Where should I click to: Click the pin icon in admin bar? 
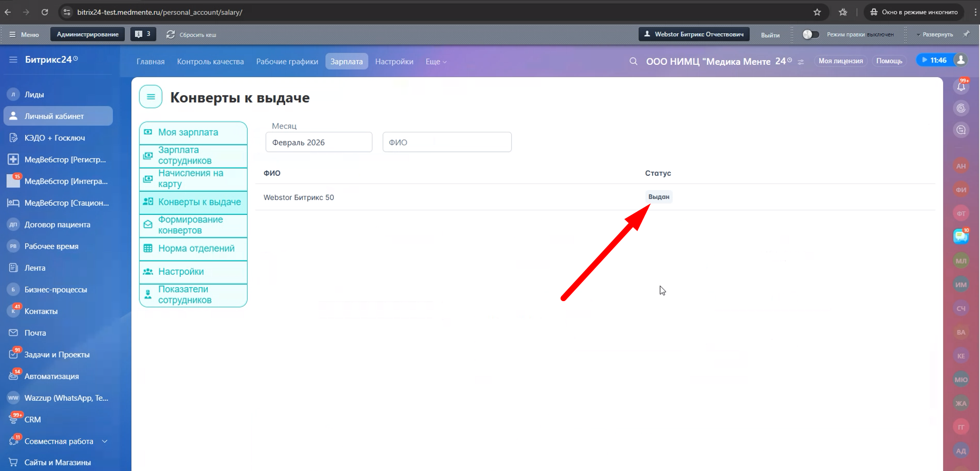[x=966, y=34]
